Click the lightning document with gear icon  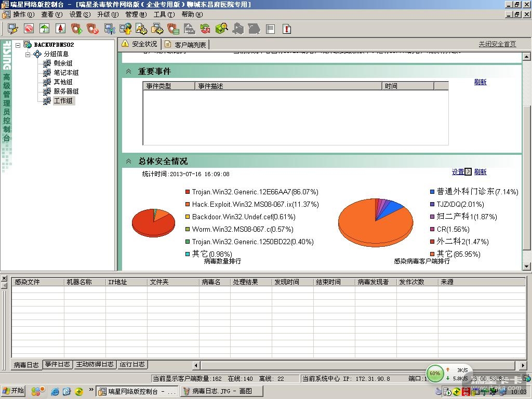141,29
